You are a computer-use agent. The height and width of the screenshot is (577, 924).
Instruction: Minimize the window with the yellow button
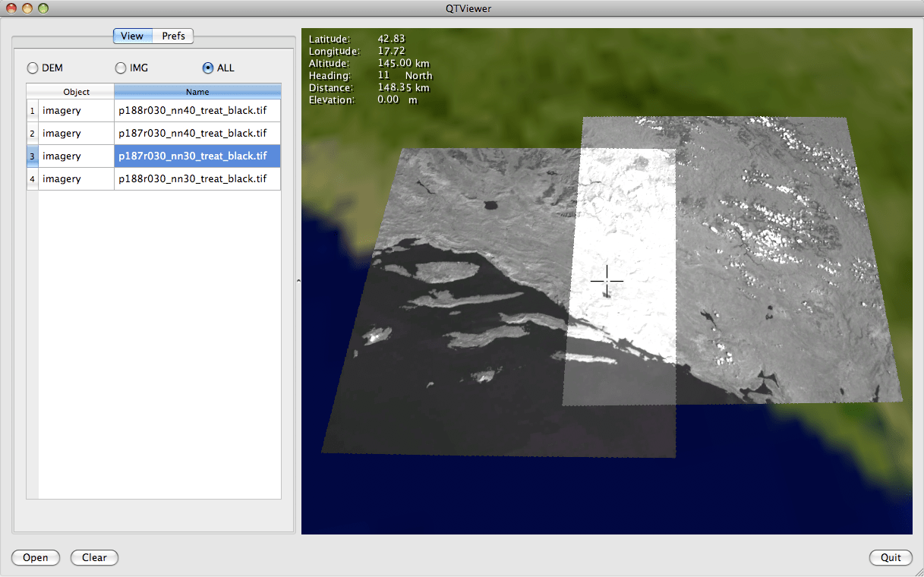(x=27, y=8)
